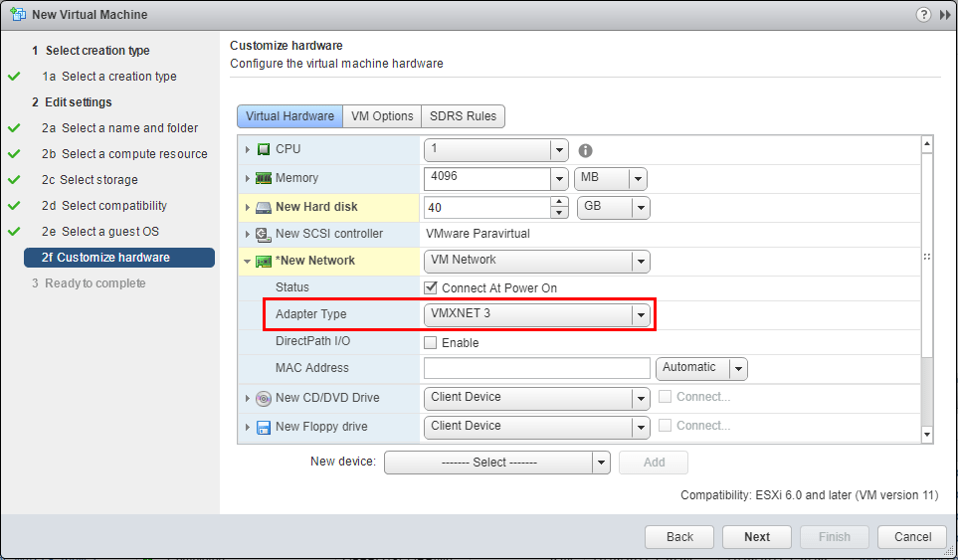This screenshot has height=560, width=958.
Task: Click the MAC Address input field
Action: (536, 368)
